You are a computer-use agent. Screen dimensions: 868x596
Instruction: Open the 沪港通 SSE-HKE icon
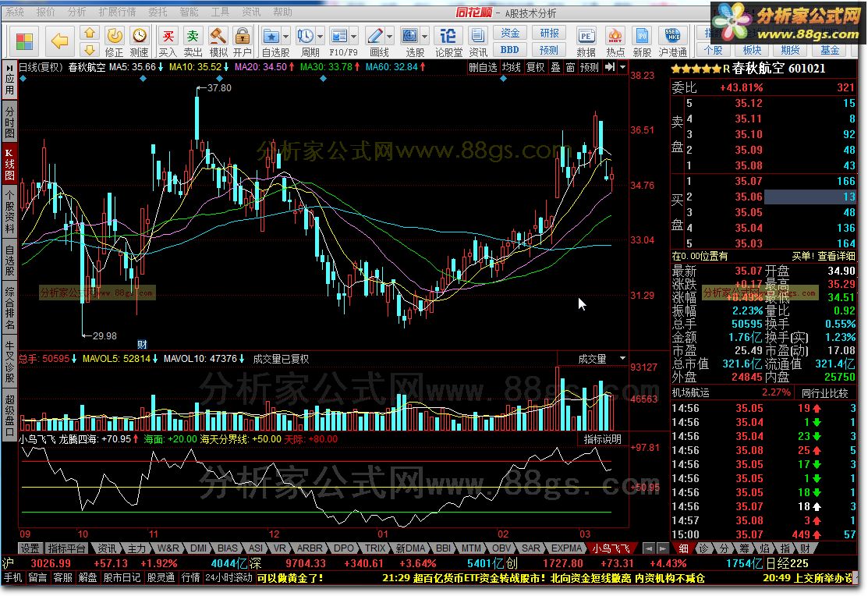672,41
